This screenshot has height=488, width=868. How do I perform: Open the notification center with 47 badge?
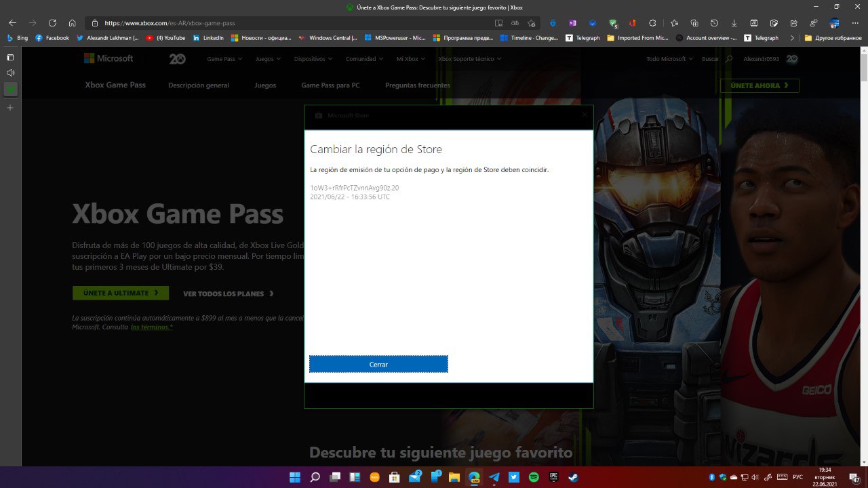(854, 477)
